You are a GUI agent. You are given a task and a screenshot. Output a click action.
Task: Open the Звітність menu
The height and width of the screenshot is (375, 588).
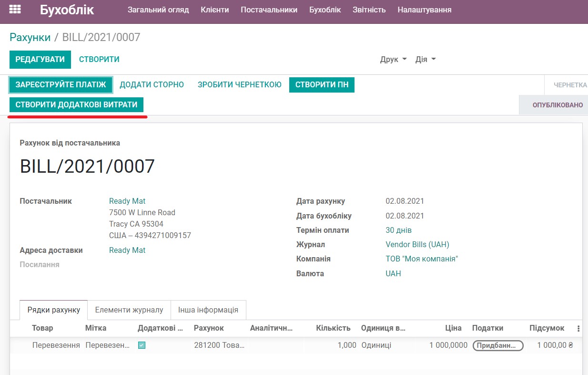[x=369, y=9]
